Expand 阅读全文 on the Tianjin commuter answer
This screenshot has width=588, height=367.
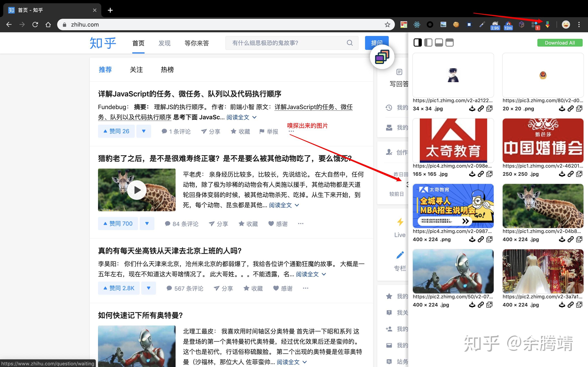[311, 274]
